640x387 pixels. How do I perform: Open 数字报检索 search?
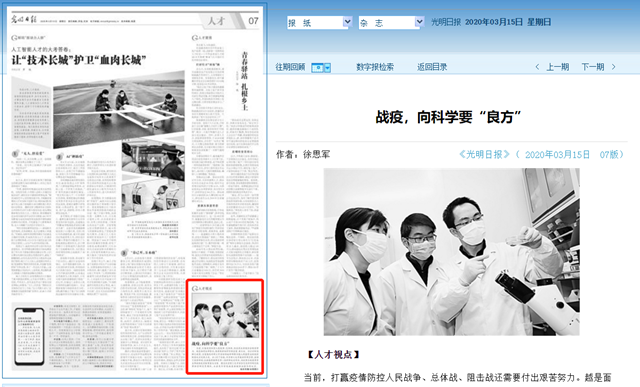(x=375, y=67)
